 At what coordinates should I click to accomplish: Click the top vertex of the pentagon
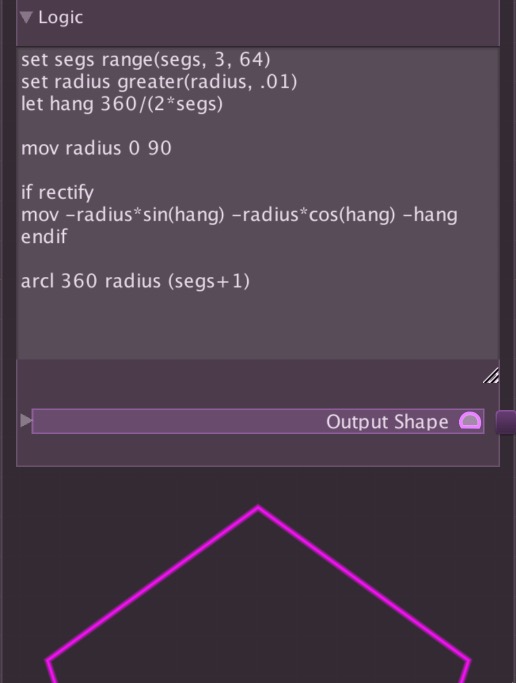click(258, 507)
